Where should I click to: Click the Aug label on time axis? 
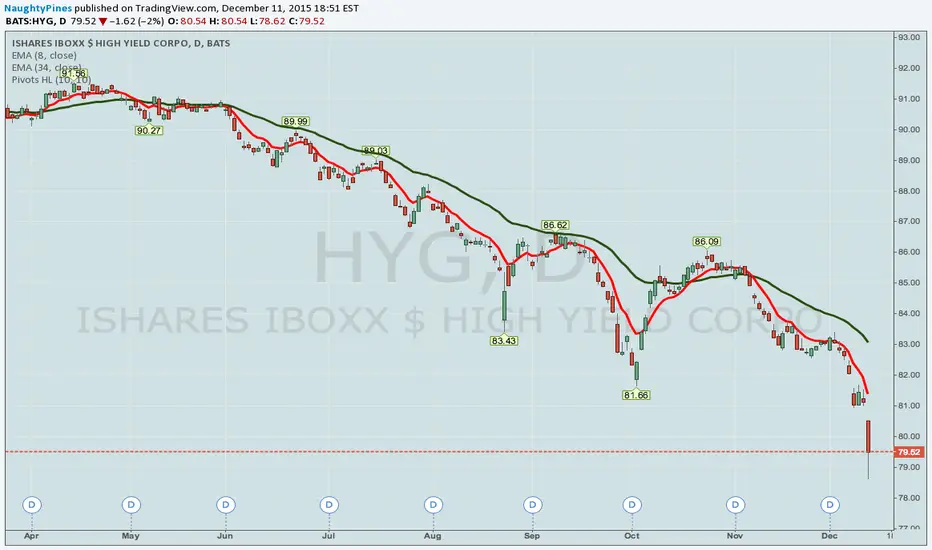[x=433, y=536]
